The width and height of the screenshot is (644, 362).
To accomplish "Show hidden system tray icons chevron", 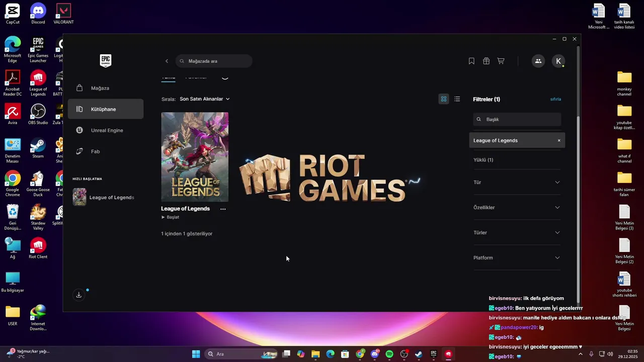I will [580, 354].
